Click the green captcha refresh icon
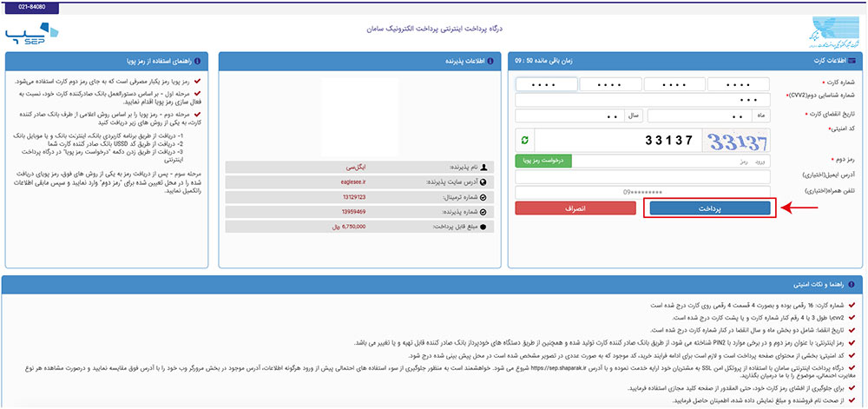Viewport: 868px width, 409px height. 525,141
